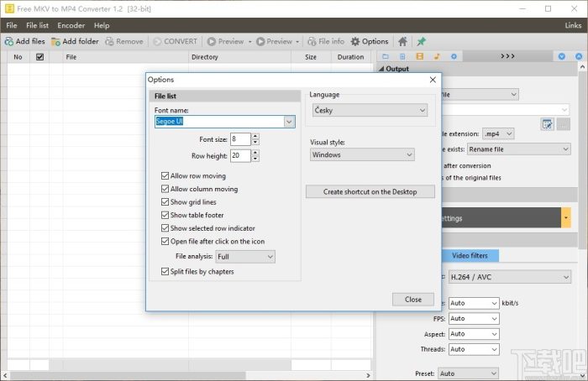Open the H.264 / AVC codec dropdown
This screenshot has width=588, height=381.
tap(510, 277)
